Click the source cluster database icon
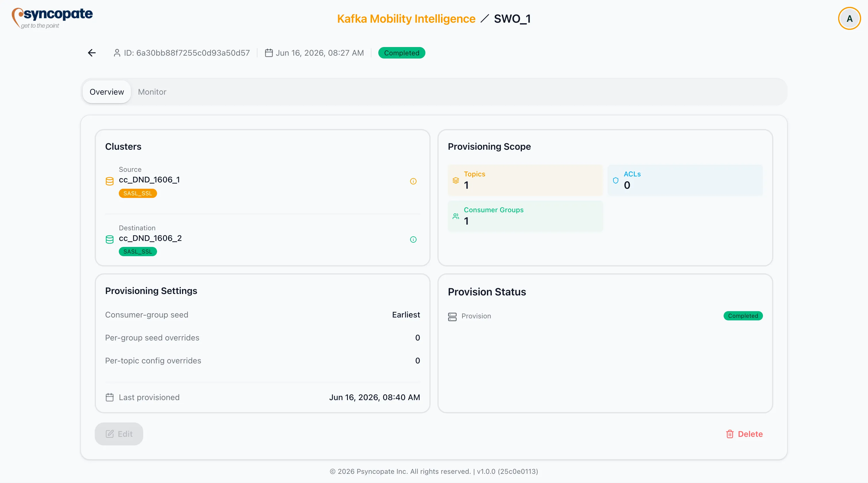 click(x=110, y=182)
